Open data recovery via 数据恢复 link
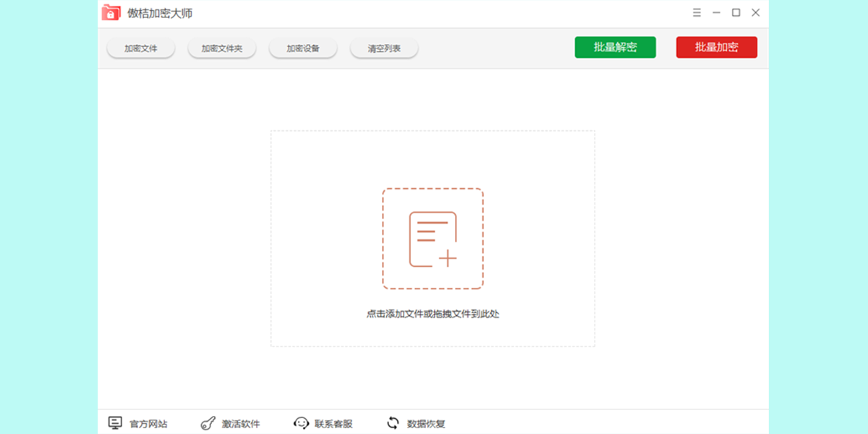The width and height of the screenshot is (868, 434). pyautogui.click(x=425, y=423)
